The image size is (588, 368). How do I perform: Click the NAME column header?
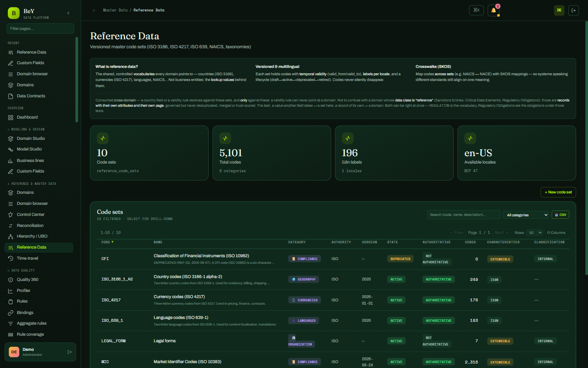point(158,242)
